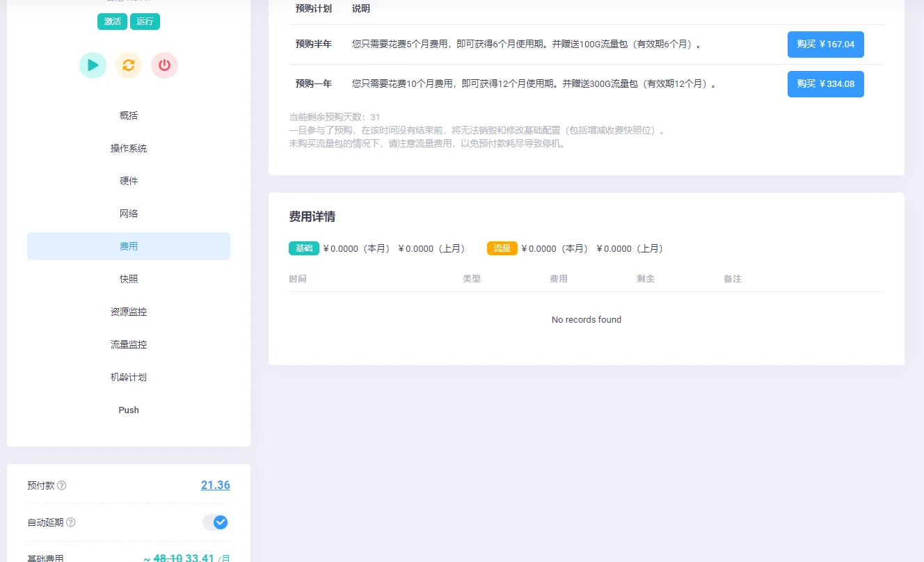Viewport: 924px width, 562px height.
Task: Toggle the 自动延期 auto-renew switch
Action: (x=216, y=522)
